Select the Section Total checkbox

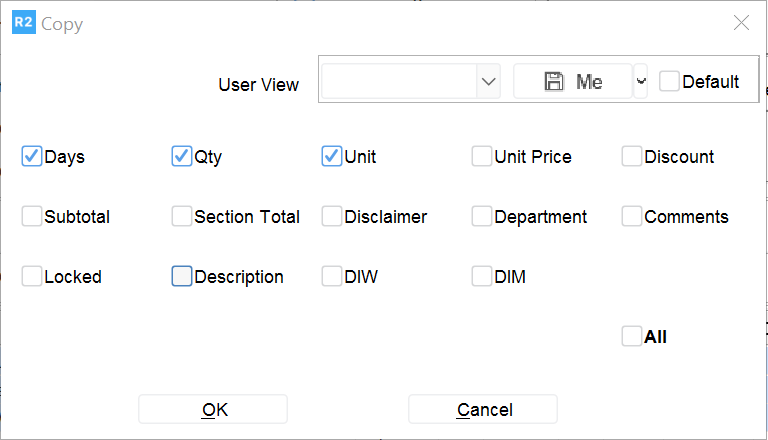181,216
